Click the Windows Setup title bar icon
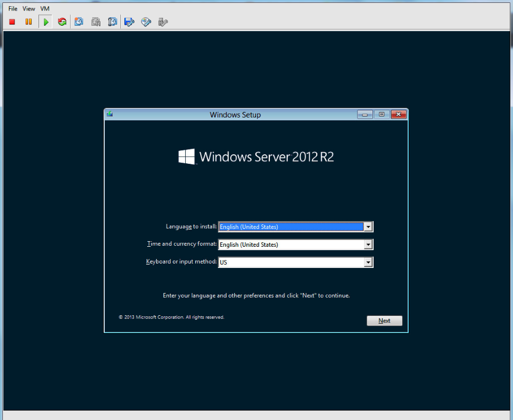This screenshot has height=420, width=513. [110, 114]
